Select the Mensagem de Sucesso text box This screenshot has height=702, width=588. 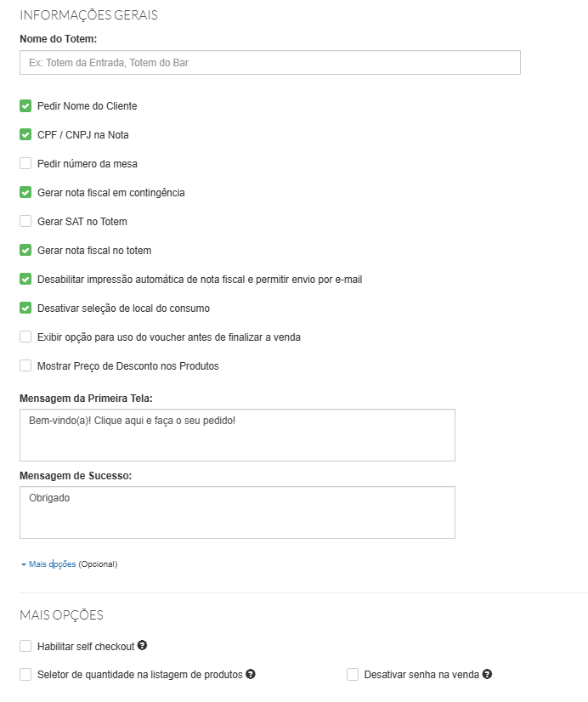[237, 512]
